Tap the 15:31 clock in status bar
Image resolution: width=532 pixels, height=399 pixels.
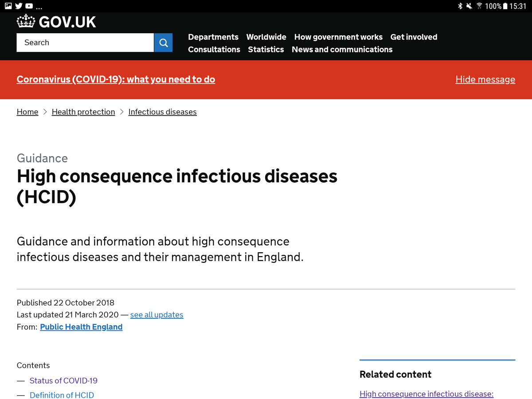[518, 6]
